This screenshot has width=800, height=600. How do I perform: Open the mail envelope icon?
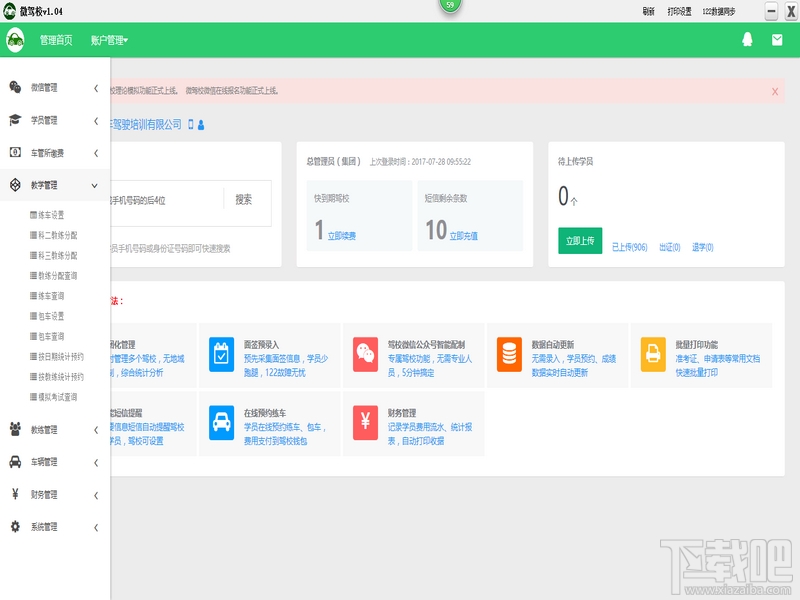click(777, 39)
